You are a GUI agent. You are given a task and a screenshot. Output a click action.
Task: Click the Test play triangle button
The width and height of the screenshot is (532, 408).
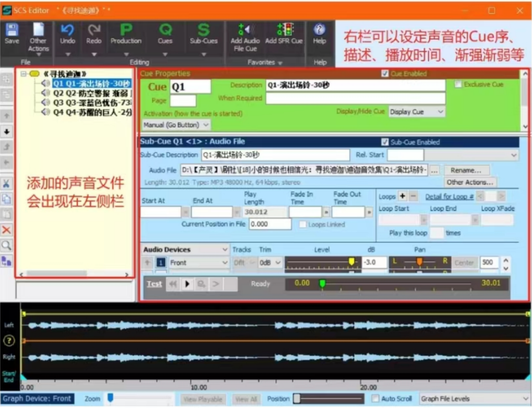tap(187, 284)
